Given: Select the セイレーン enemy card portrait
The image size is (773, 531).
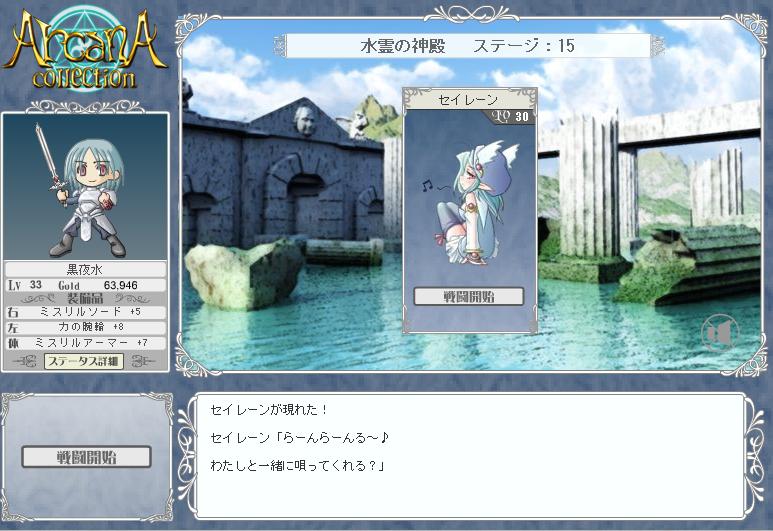Looking at the screenshot, I should coord(469,203).
